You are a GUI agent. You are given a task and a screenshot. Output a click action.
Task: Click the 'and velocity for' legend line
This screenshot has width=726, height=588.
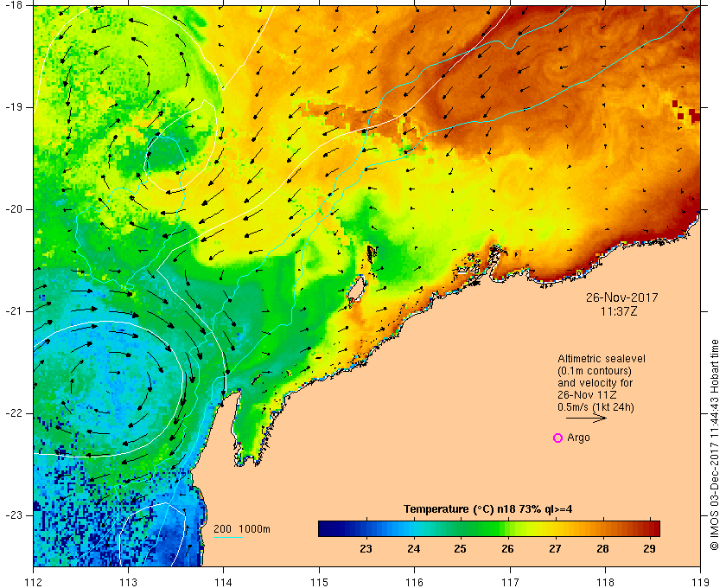coord(595,383)
